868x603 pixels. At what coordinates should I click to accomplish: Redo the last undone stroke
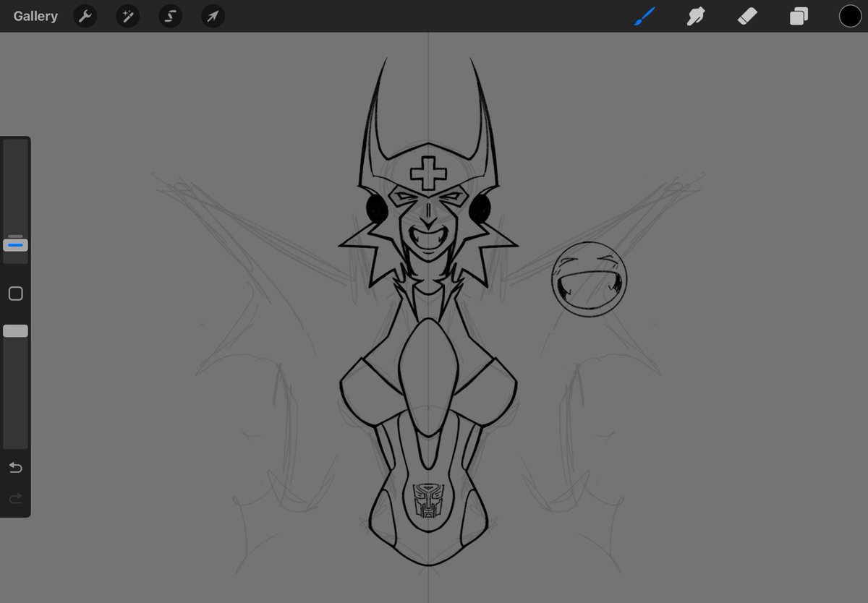pos(15,499)
